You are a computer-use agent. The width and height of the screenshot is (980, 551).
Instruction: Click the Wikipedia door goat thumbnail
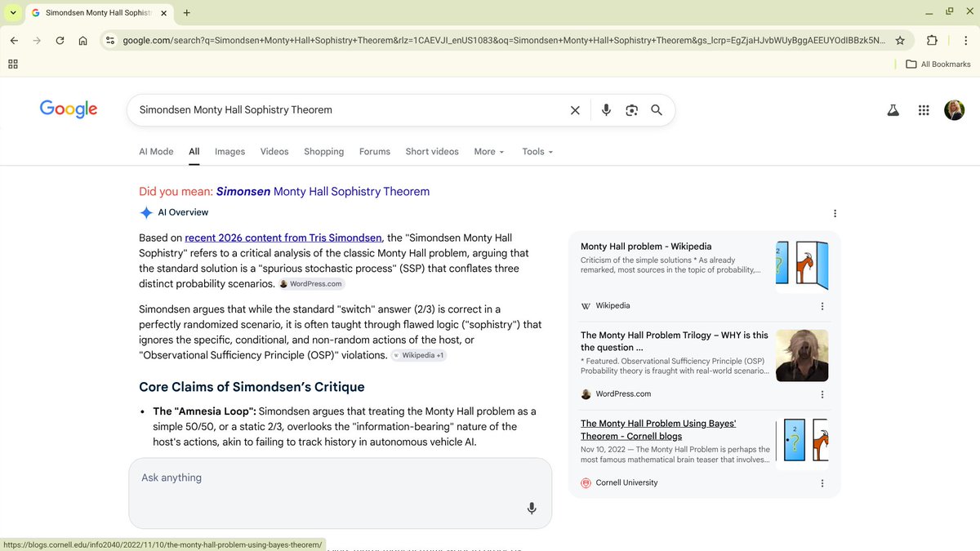point(802,266)
